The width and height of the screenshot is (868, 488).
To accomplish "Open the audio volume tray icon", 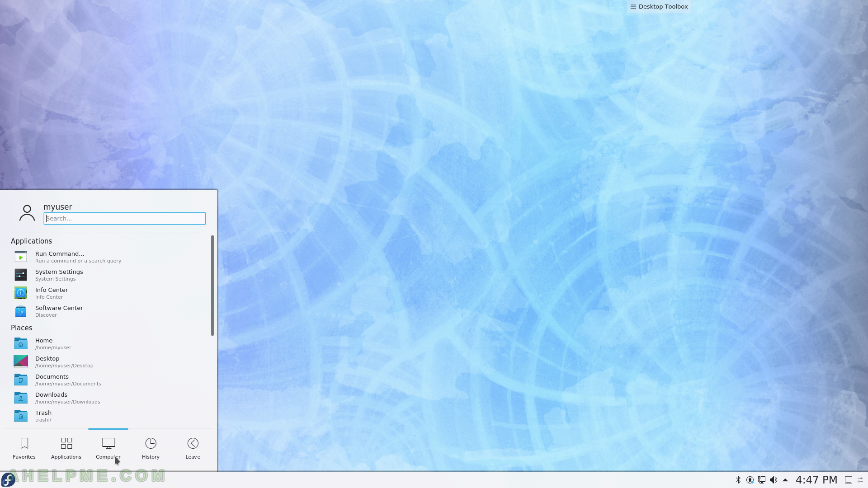I will (774, 480).
